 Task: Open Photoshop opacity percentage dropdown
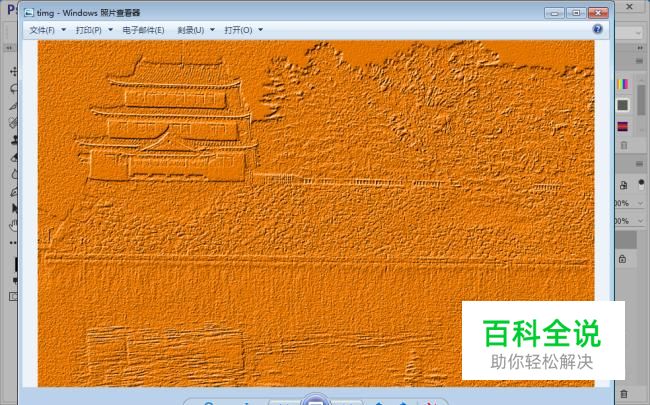pyautogui.click(x=641, y=203)
